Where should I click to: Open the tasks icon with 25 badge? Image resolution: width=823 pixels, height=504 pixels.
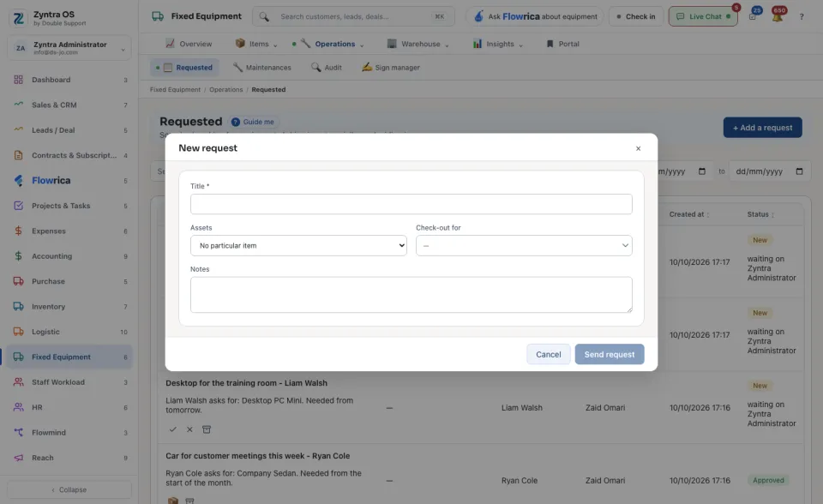coord(754,16)
